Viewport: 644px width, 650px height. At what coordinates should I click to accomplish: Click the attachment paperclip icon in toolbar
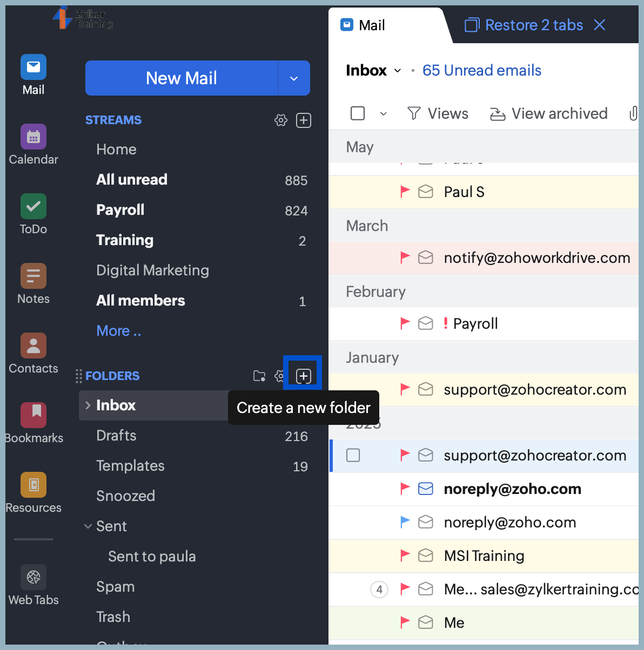point(633,113)
